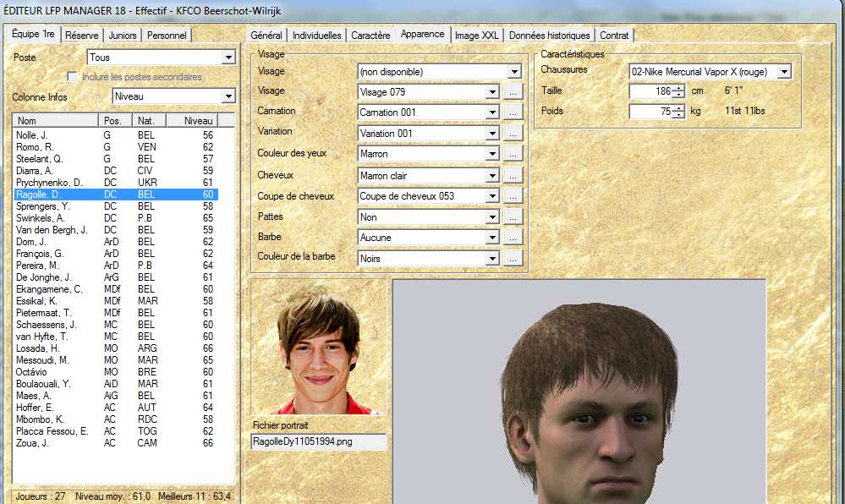
Task: Select player Steelant, Q. in list
Action: [116, 159]
